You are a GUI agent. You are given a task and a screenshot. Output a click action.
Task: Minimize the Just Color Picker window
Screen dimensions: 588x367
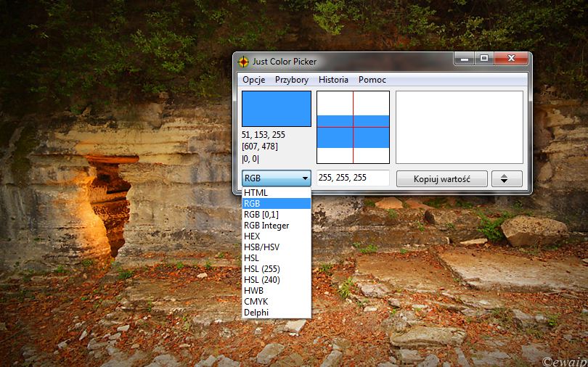465,59
